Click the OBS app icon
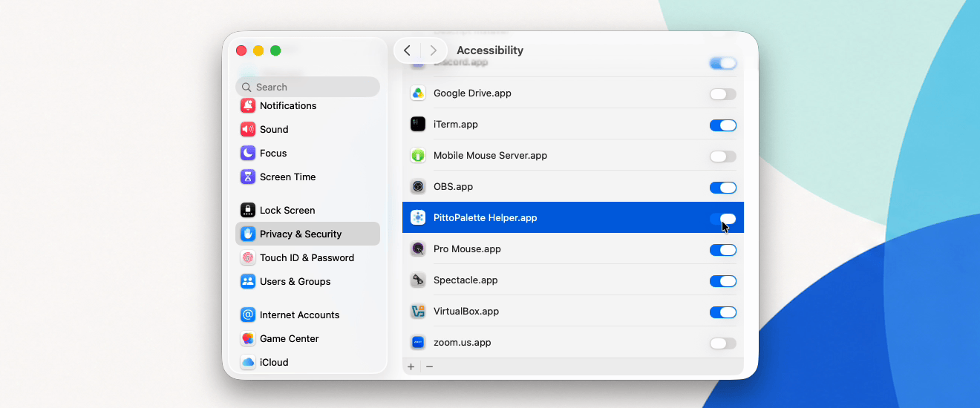Viewport: 980px width, 408px height. (418, 187)
